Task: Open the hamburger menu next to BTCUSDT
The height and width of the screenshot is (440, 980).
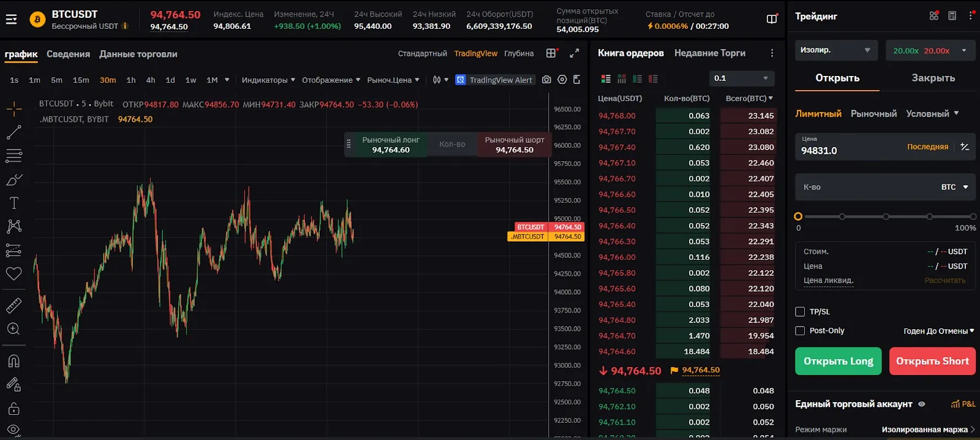Action: (x=11, y=20)
